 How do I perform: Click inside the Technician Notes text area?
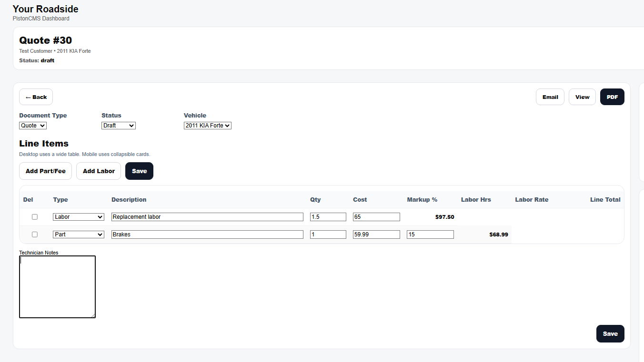click(57, 285)
